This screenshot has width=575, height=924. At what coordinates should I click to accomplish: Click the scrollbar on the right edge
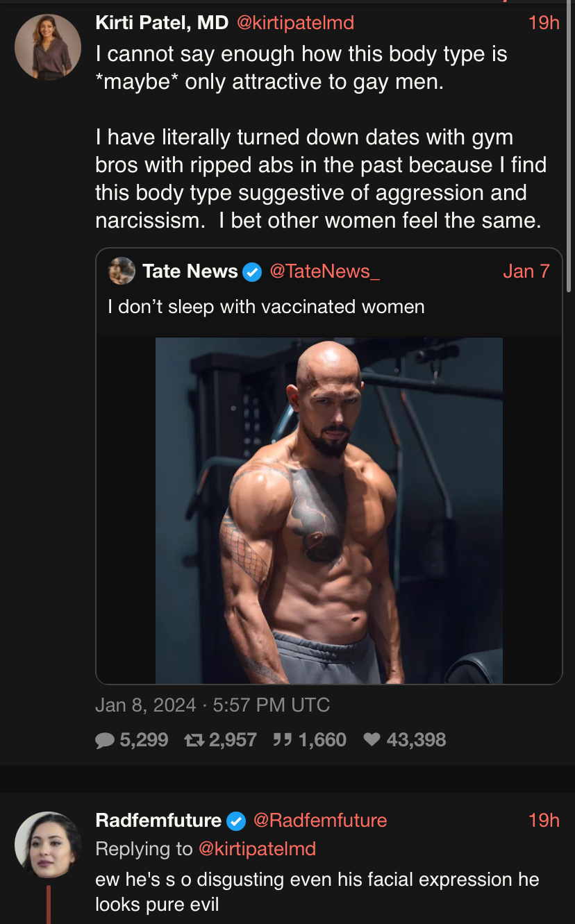click(x=570, y=146)
